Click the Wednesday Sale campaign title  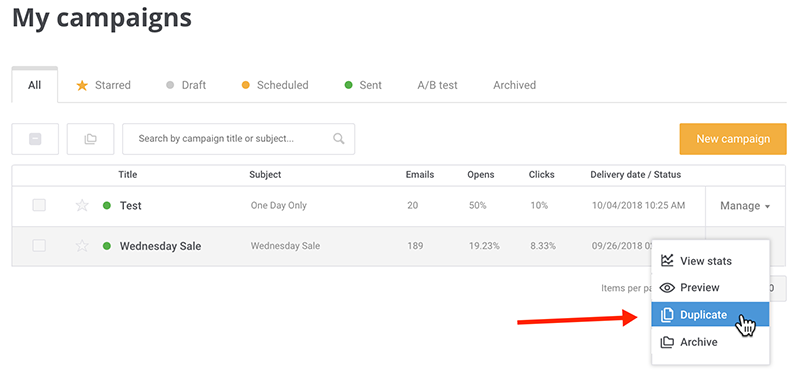tap(160, 246)
